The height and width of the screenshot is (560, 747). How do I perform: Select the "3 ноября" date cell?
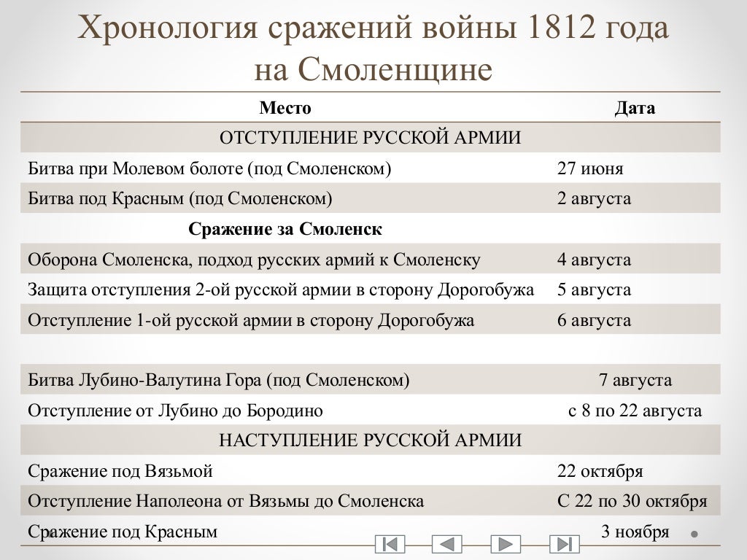tap(635, 532)
